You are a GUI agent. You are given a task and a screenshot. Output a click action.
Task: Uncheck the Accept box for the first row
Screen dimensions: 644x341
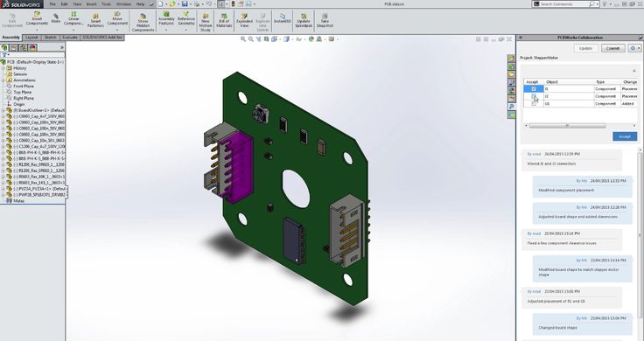click(x=534, y=88)
